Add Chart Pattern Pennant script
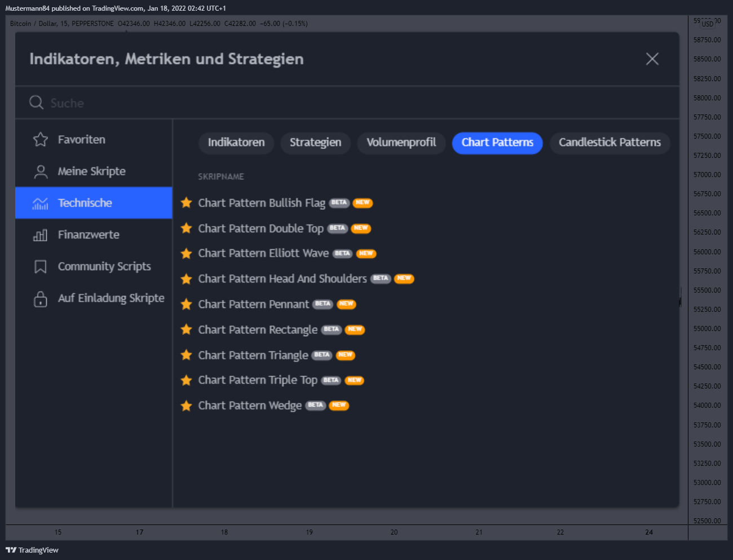 click(x=254, y=304)
